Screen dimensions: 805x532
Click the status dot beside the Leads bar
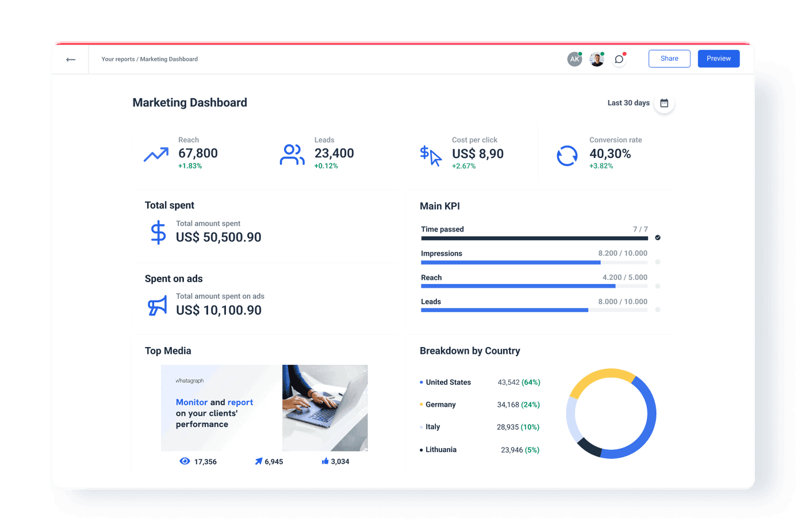pos(657,310)
